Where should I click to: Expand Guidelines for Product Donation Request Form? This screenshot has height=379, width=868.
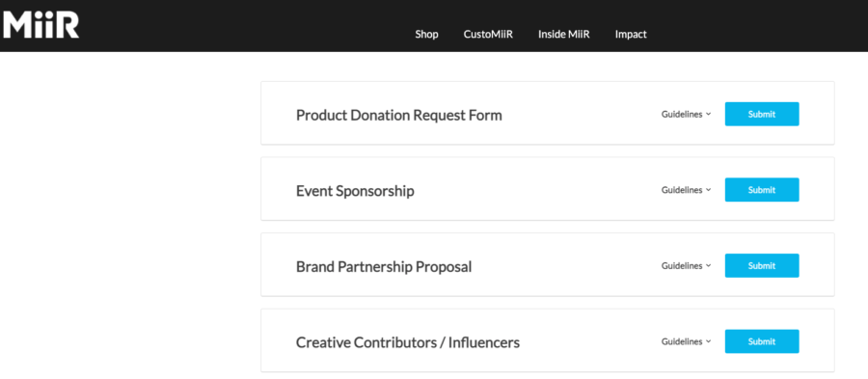coord(686,114)
